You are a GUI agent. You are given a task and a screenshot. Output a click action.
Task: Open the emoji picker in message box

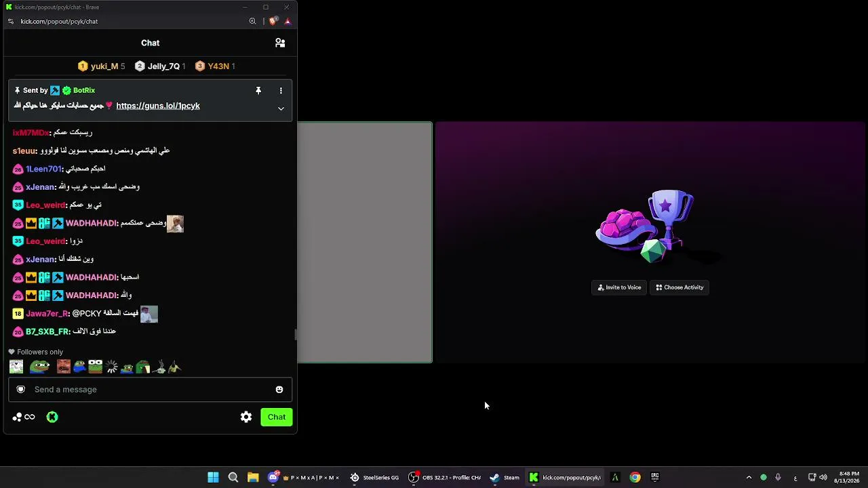click(x=279, y=389)
